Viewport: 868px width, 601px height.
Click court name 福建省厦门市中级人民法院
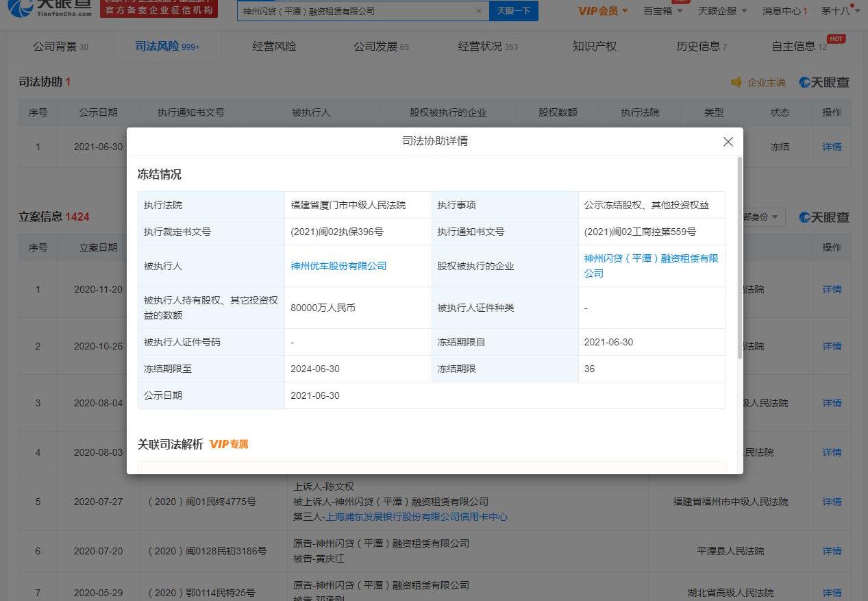pyautogui.click(x=348, y=205)
